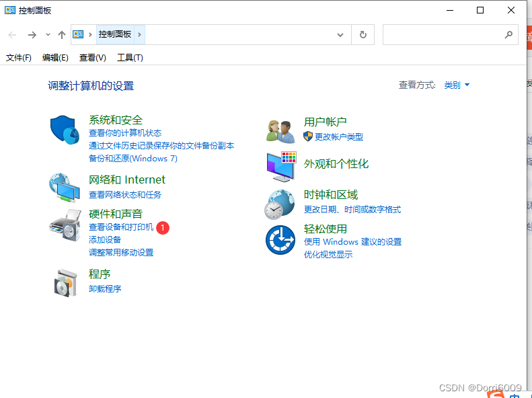
Task: Click the empty address bar area
Action: [237, 34]
